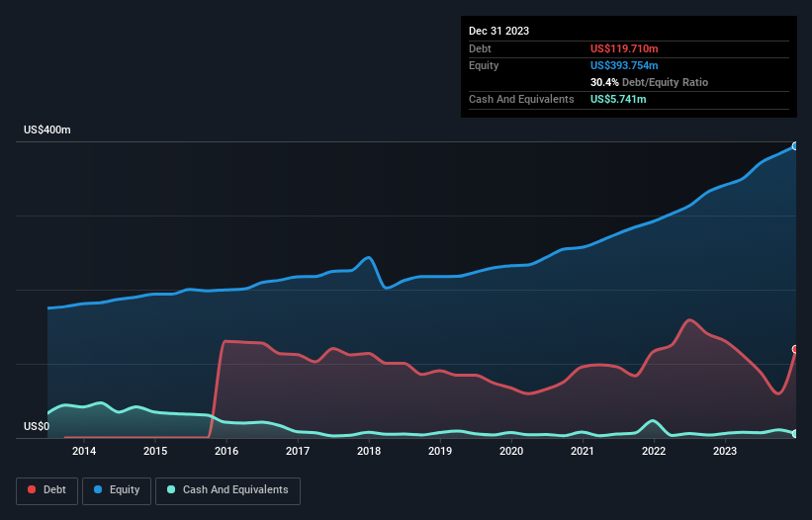
Task: Select the 2021 x-axis label
Action: pyautogui.click(x=583, y=451)
